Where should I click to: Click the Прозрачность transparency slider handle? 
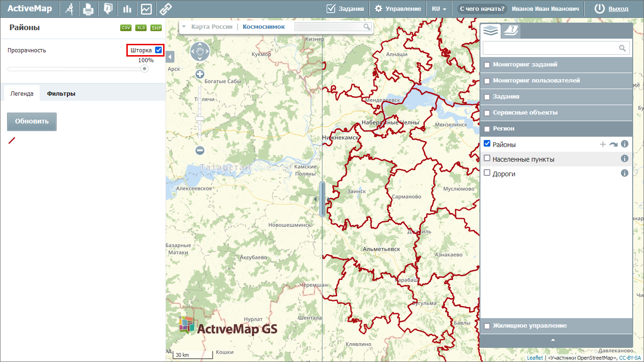pyautogui.click(x=145, y=69)
